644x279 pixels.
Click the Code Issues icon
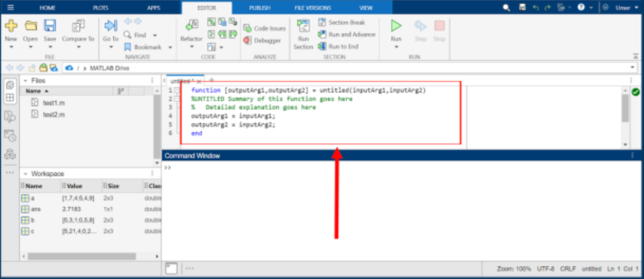click(247, 29)
